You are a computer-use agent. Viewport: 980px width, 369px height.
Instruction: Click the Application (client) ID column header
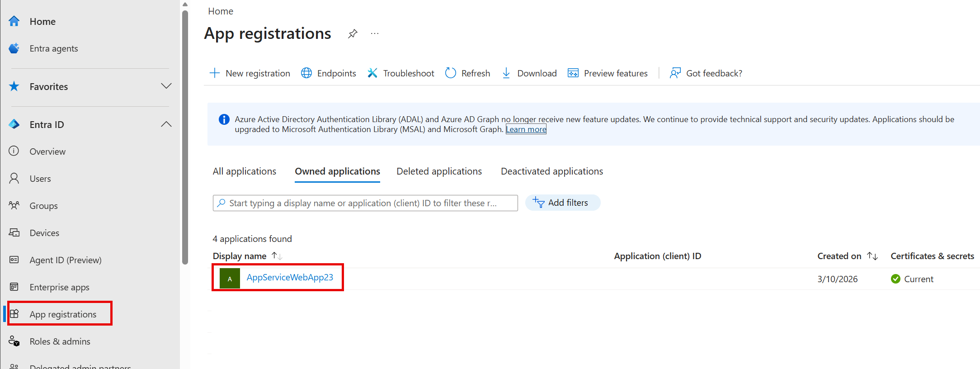[x=658, y=256]
